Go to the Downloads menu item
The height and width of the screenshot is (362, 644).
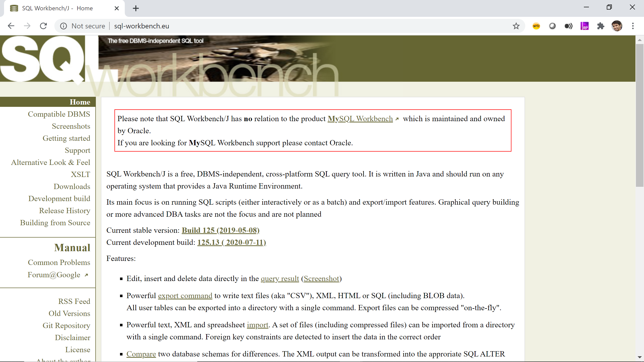(72, 187)
